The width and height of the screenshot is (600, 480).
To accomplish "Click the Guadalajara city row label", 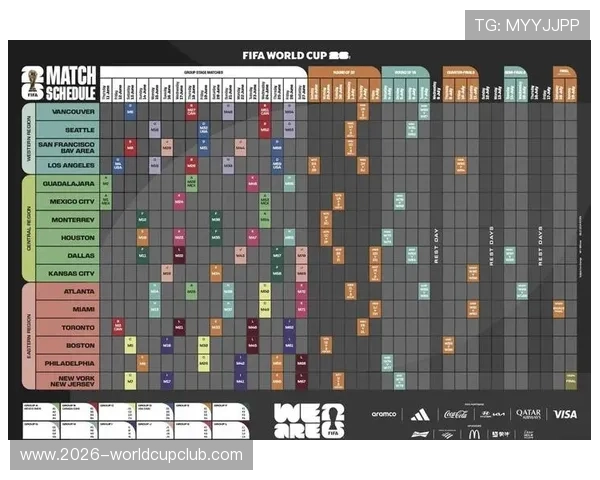I will click(68, 183).
